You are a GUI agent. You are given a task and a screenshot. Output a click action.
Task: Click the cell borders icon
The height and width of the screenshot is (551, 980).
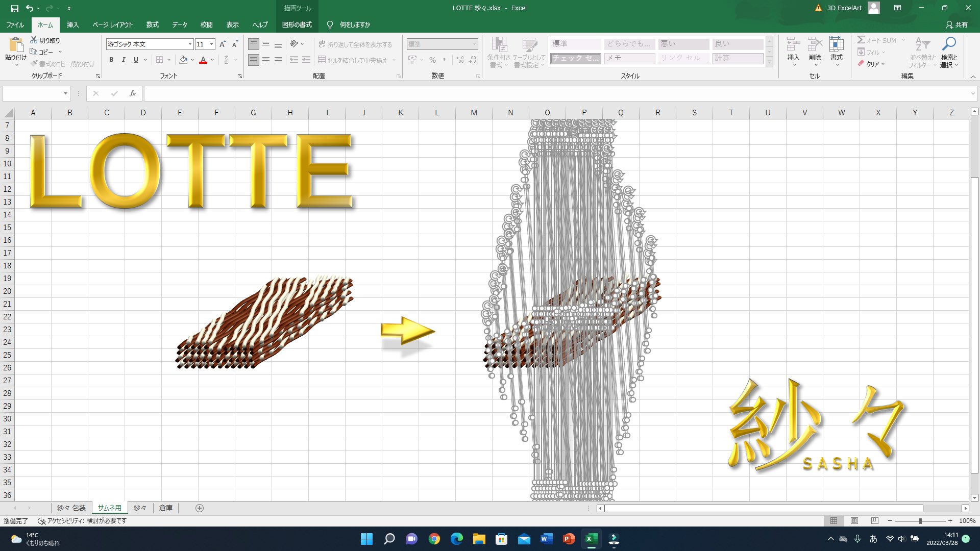[160, 60]
